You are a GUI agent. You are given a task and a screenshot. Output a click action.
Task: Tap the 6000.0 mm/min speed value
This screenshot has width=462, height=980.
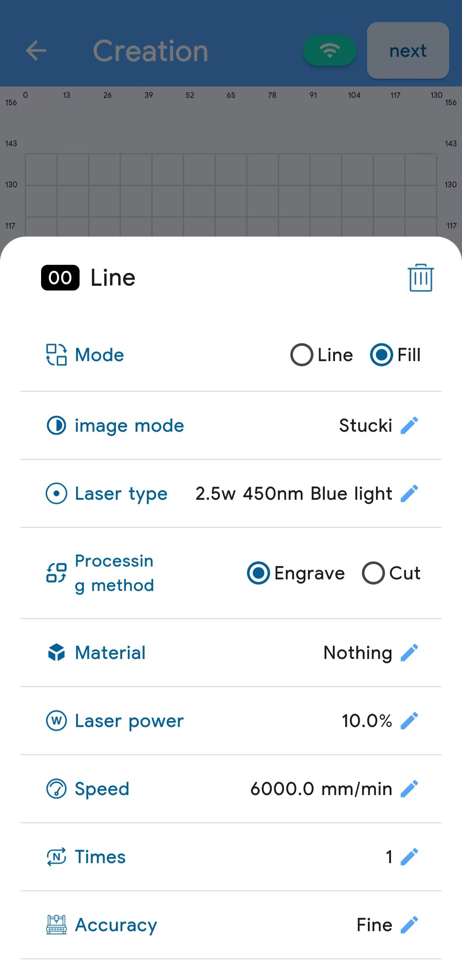click(x=321, y=789)
